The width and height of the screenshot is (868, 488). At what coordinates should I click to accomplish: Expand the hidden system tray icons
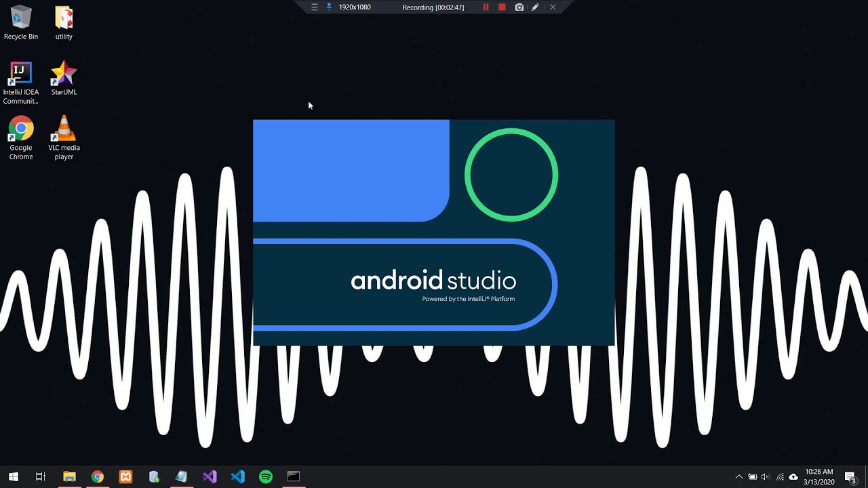[x=739, y=477]
